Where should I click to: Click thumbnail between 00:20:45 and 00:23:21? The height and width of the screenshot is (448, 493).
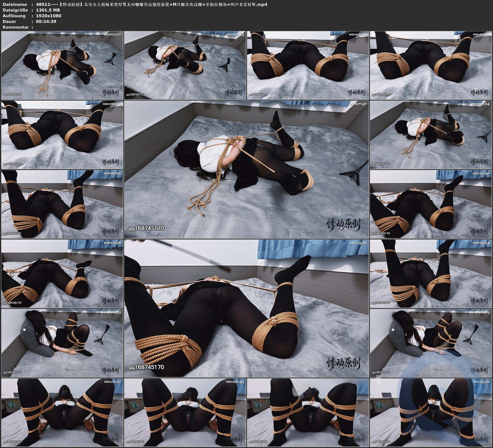coord(308,412)
